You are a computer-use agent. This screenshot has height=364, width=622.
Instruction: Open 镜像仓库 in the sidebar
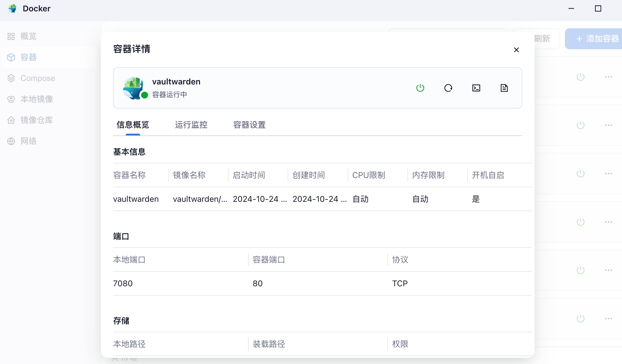coord(49,120)
